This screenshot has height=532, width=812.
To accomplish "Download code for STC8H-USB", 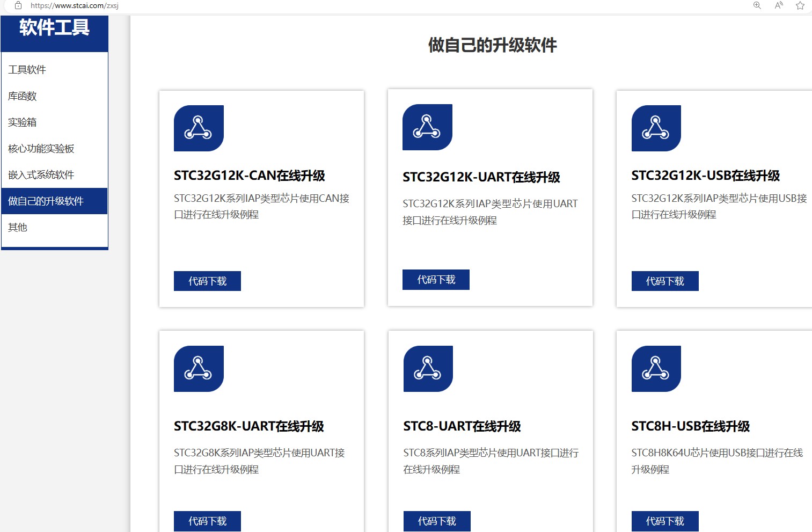I will coord(665,521).
